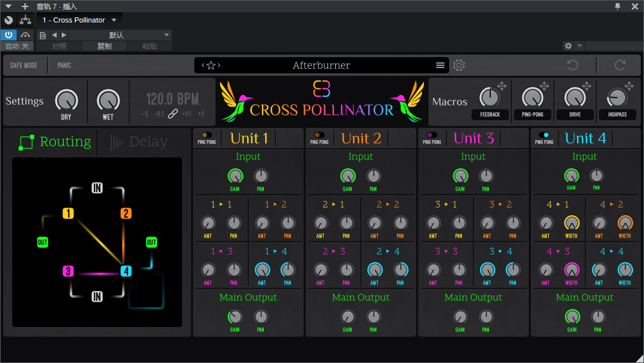Select cyan node 4 in routing graph
Viewport: 644px width, 363px height.
pyautogui.click(x=125, y=271)
